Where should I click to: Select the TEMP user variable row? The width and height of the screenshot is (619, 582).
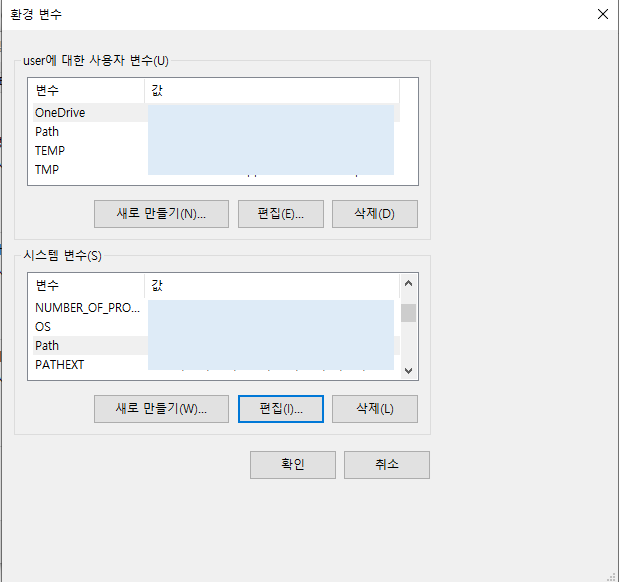point(216,150)
